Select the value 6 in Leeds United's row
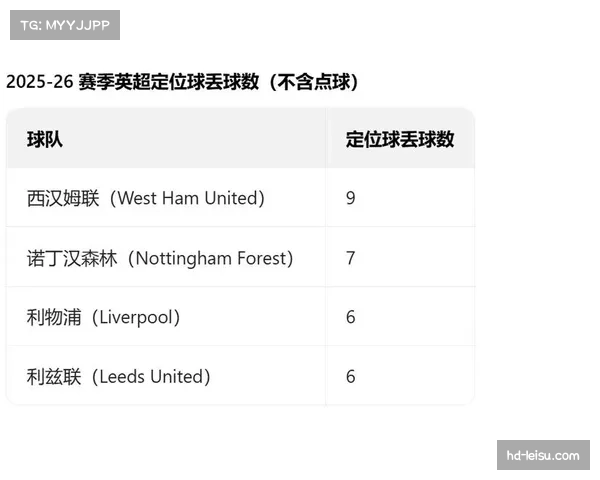The width and height of the screenshot is (600, 480). tap(351, 377)
